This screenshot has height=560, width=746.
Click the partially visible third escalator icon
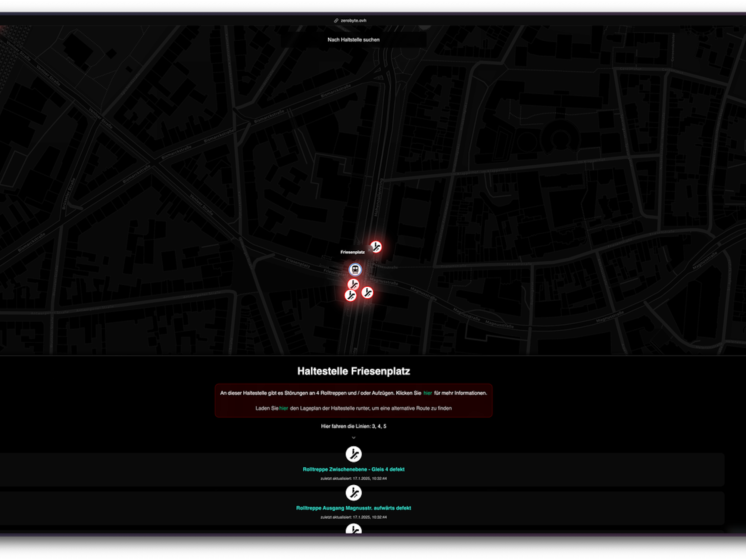click(x=353, y=529)
